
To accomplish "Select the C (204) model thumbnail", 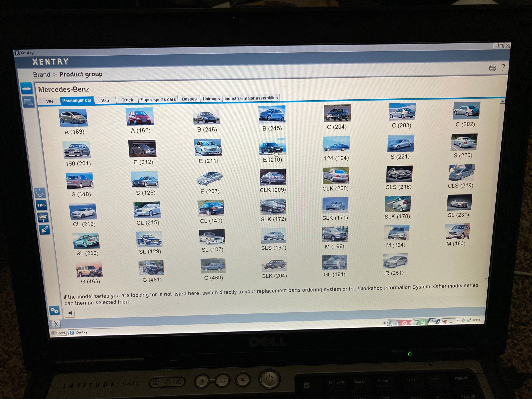I will coord(337,113).
